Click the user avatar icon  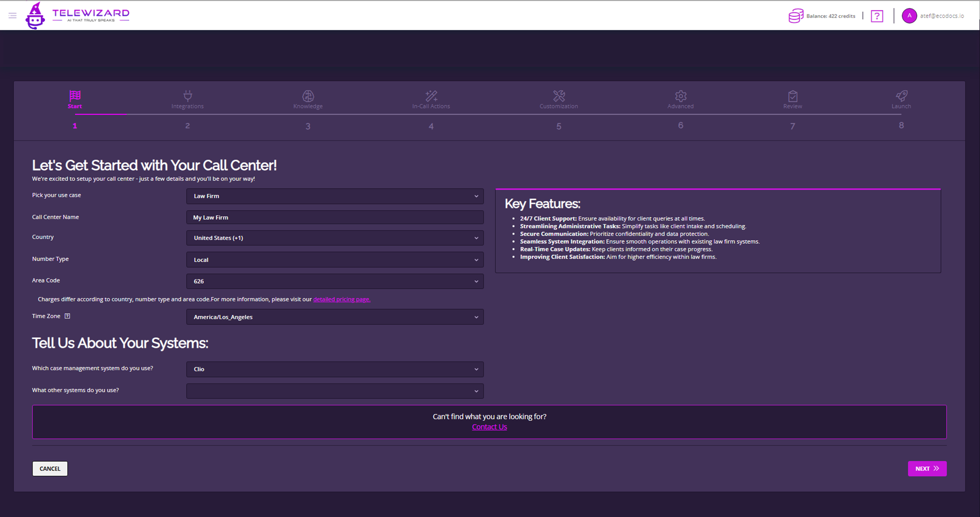(x=909, y=16)
